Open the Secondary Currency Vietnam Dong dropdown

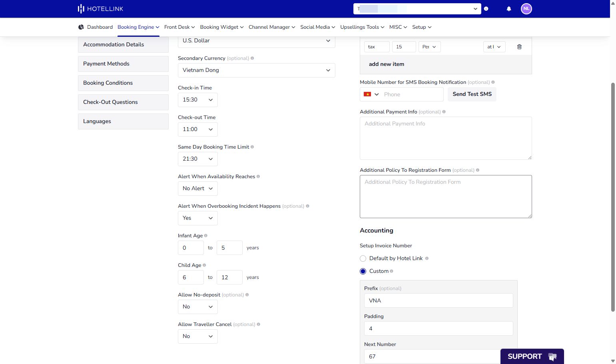[x=257, y=70]
